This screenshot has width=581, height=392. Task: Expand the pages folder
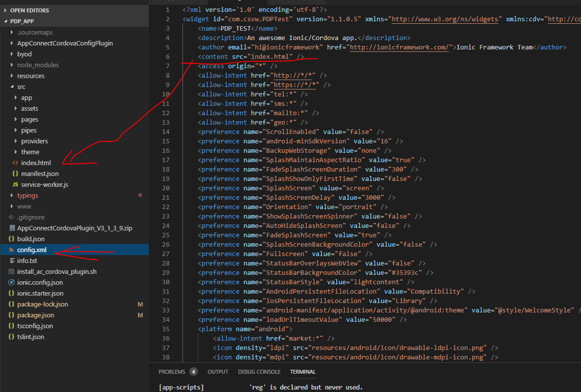[15, 119]
